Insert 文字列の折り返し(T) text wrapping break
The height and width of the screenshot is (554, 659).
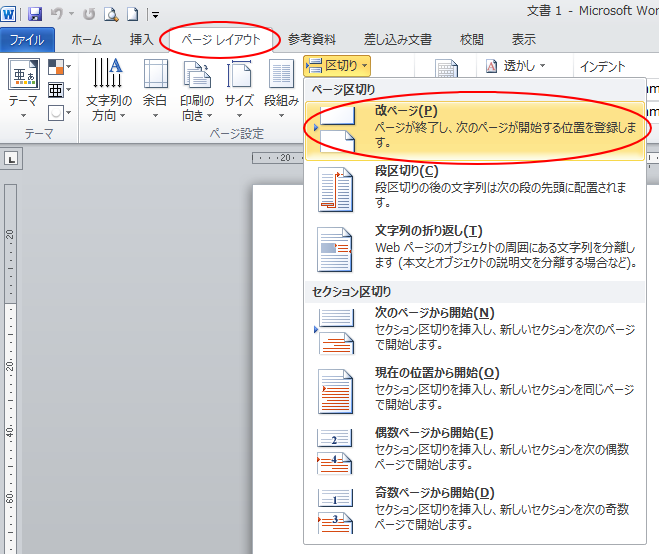475,250
